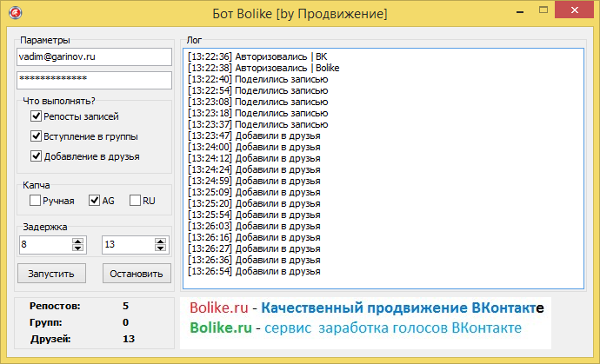Close the Бот Bolike window
600x364 pixels.
tap(574, 10)
